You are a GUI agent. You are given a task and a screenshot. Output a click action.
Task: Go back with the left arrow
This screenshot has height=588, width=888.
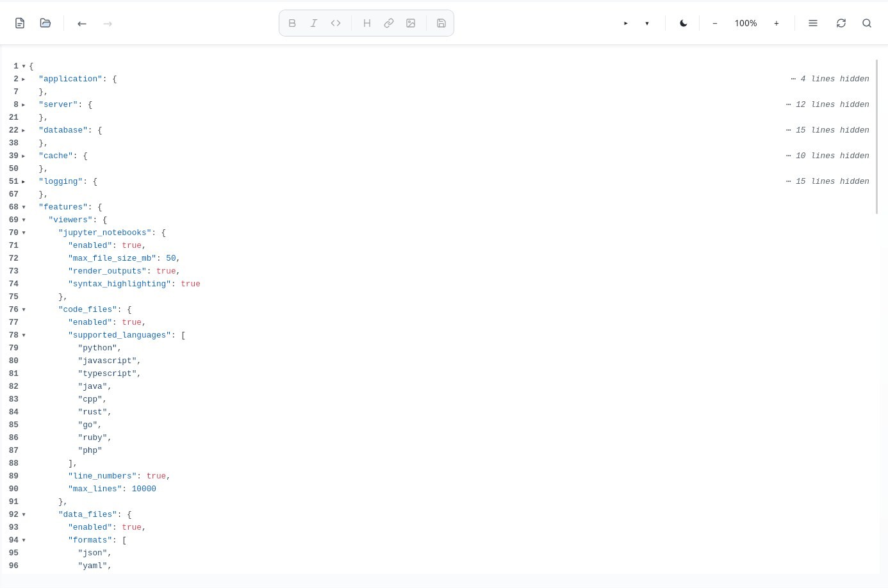pos(82,24)
